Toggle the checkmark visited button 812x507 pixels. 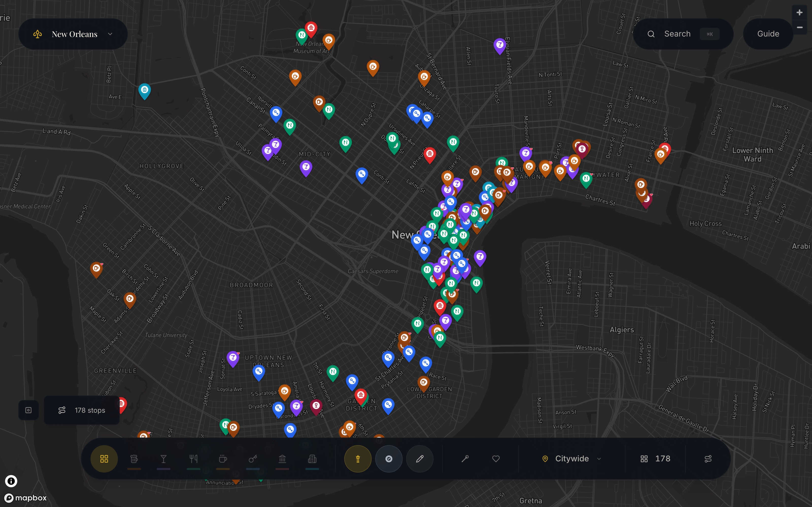click(x=388, y=459)
